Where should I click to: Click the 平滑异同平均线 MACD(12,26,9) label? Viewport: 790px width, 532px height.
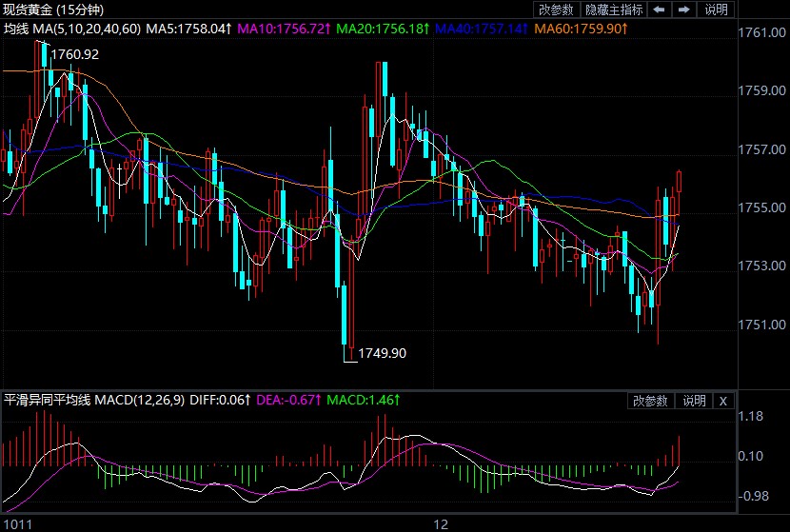click(x=94, y=401)
